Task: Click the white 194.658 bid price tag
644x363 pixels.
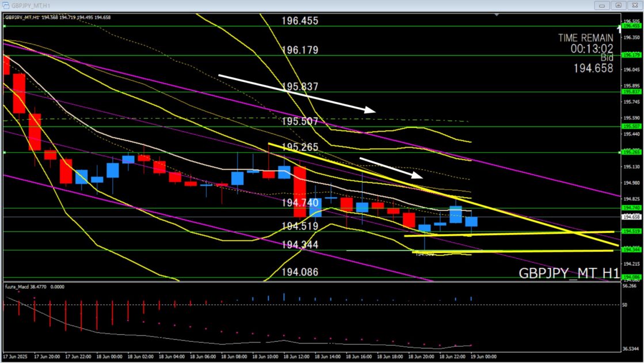Action: click(631, 217)
